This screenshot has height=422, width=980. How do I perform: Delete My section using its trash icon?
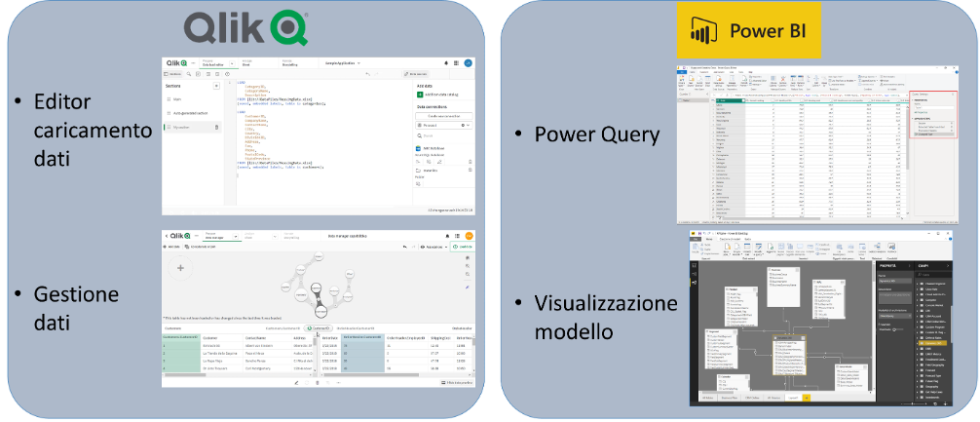click(216, 127)
